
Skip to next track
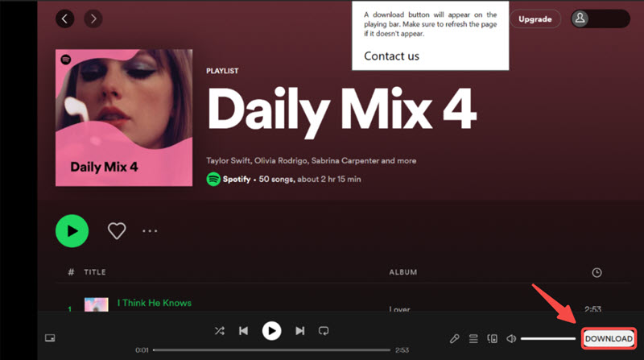coord(299,331)
